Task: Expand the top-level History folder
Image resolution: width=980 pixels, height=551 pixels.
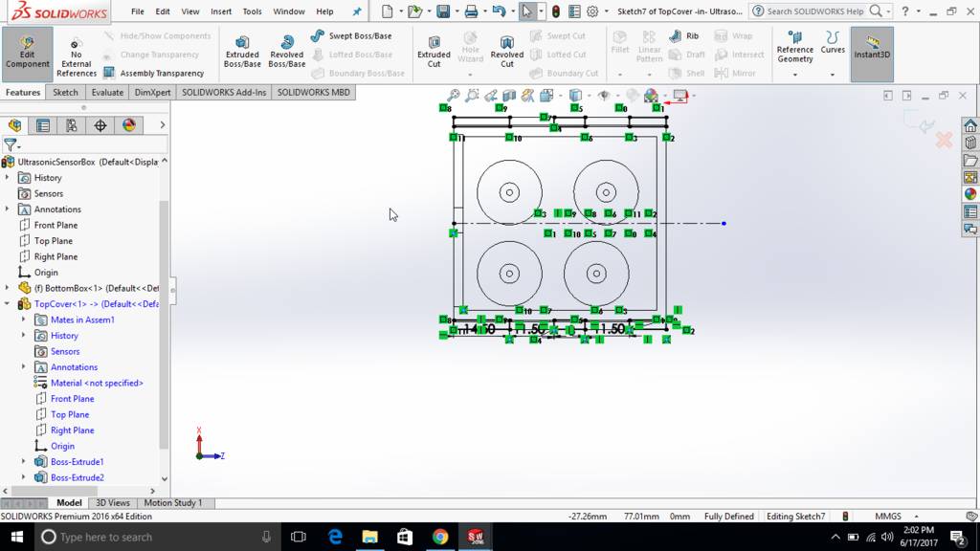Action: [x=8, y=177]
